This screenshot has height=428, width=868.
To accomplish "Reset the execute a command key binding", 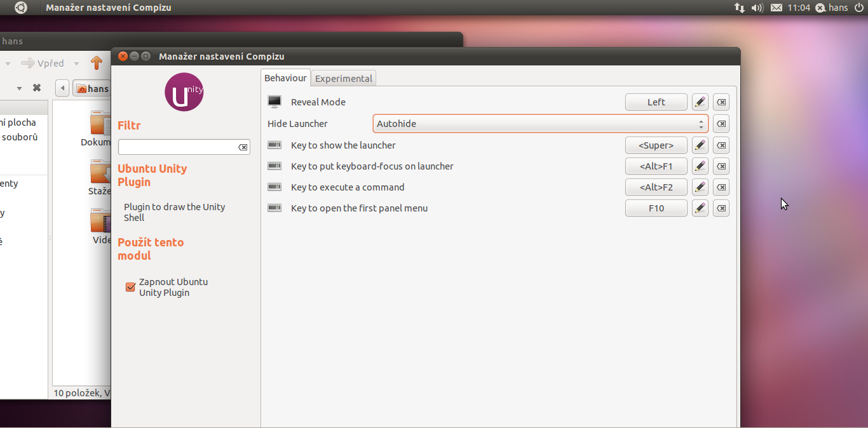I will [721, 187].
